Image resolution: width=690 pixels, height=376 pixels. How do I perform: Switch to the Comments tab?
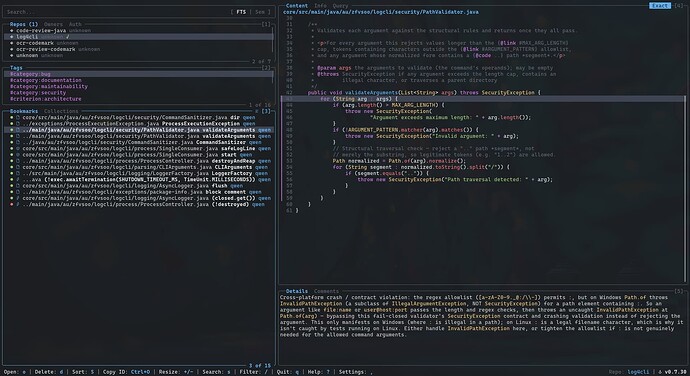pyautogui.click(x=326, y=291)
